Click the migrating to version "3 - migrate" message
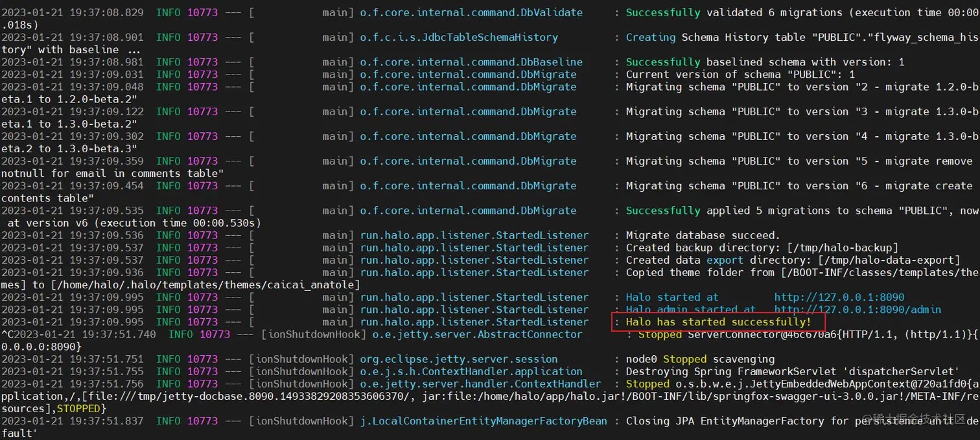This screenshot has width=980, height=440. tap(802, 111)
